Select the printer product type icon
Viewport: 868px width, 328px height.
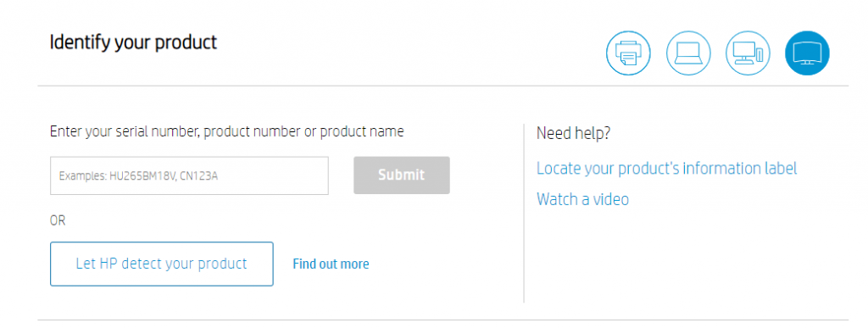pos(628,53)
